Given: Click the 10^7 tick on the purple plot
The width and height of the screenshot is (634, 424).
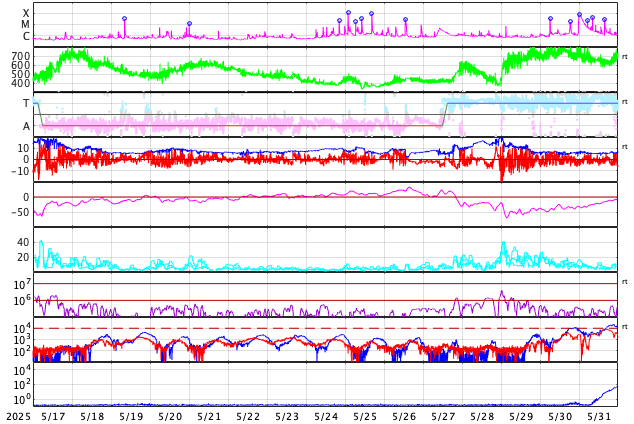Looking at the screenshot, I should [x=21, y=285].
